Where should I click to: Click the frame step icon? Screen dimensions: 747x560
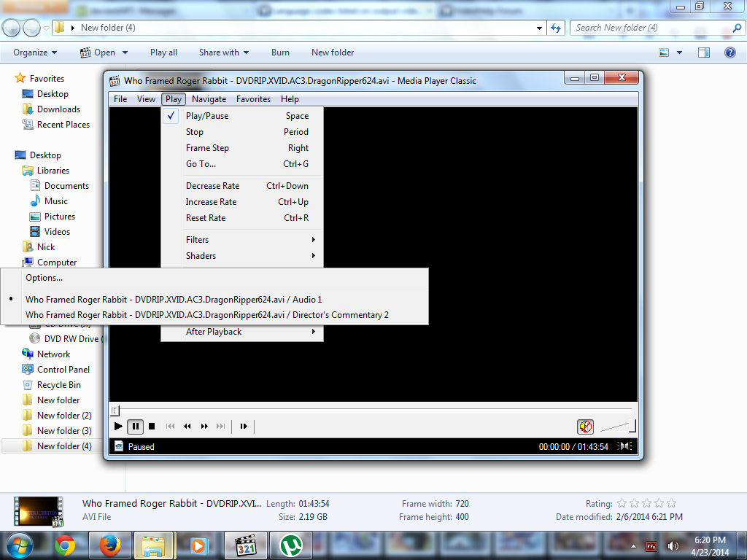pyautogui.click(x=244, y=426)
